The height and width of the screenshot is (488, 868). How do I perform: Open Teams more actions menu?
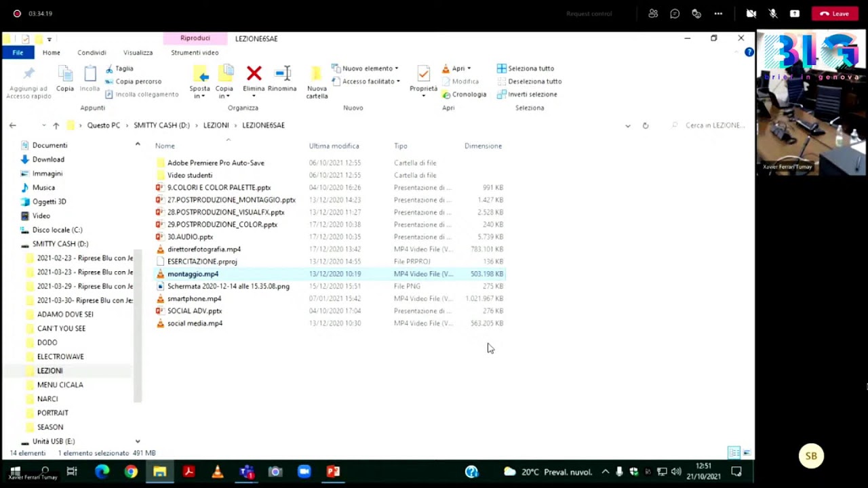tap(718, 14)
